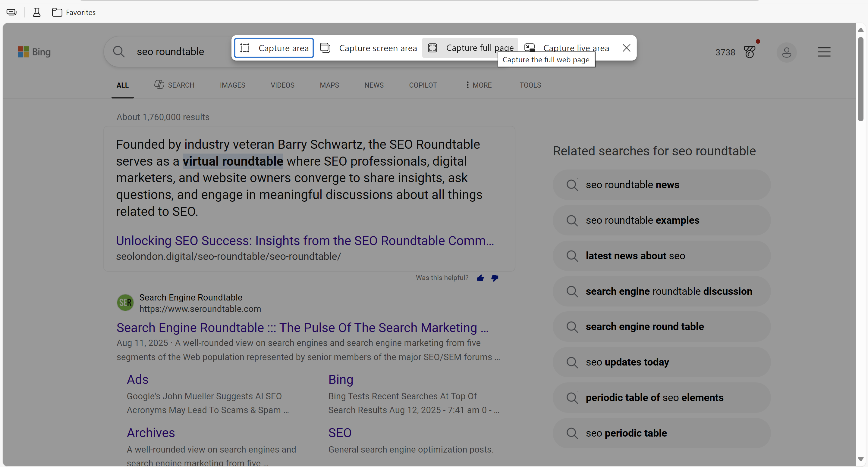Click the Bing logo
868x467 pixels.
(x=34, y=52)
